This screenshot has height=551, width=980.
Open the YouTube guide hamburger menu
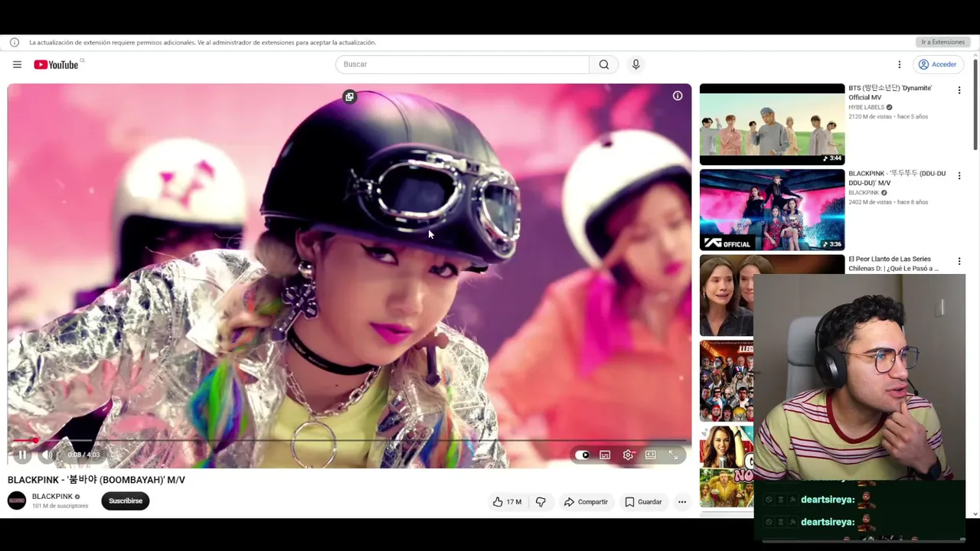[x=17, y=64]
